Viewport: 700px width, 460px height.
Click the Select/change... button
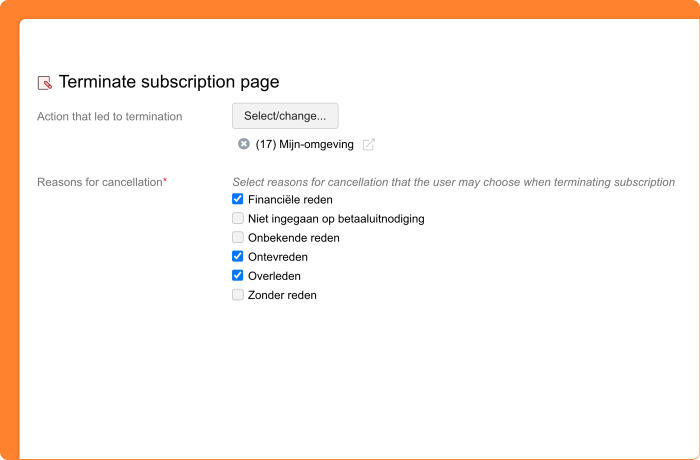[285, 116]
